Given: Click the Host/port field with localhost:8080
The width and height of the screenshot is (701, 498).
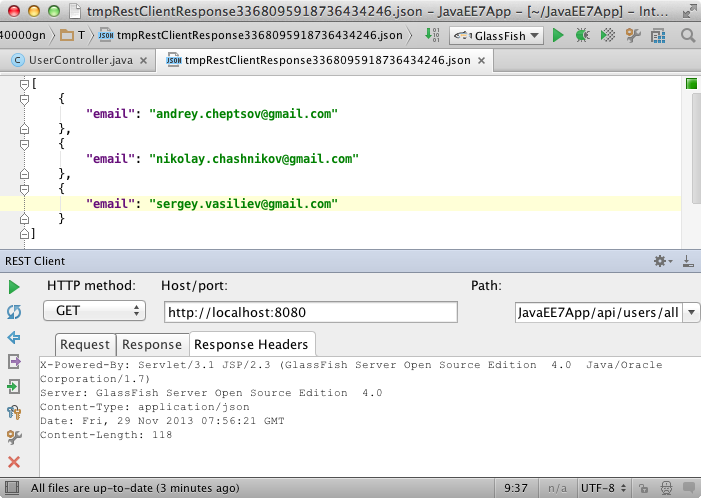Looking at the screenshot, I should [x=311, y=312].
